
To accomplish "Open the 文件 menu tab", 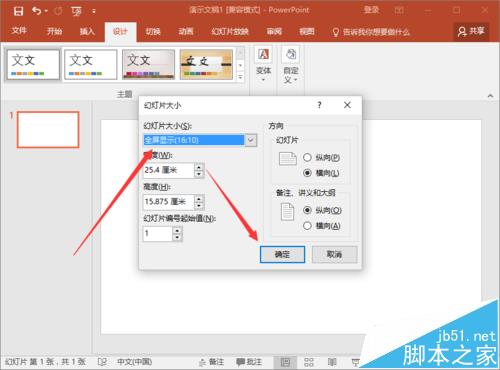I will [x=19, y=31].
